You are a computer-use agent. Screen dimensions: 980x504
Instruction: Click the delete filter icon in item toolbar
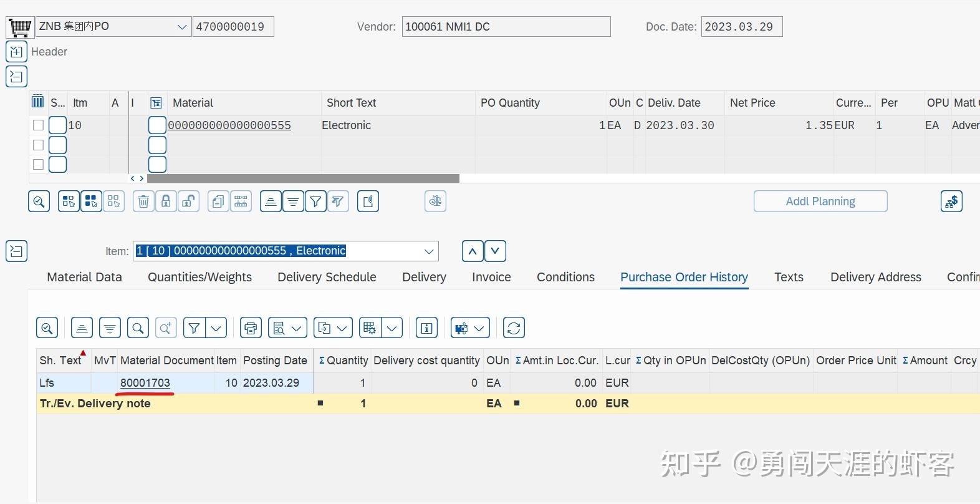338,201
